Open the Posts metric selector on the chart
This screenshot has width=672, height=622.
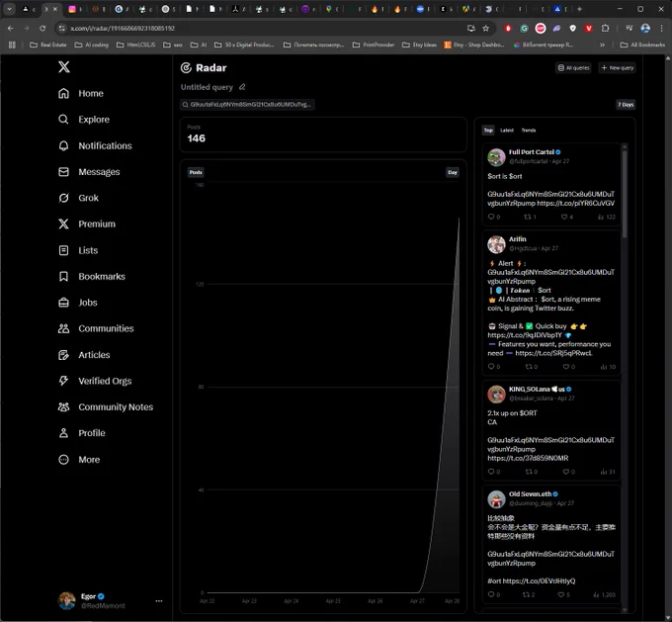point(196,172)
